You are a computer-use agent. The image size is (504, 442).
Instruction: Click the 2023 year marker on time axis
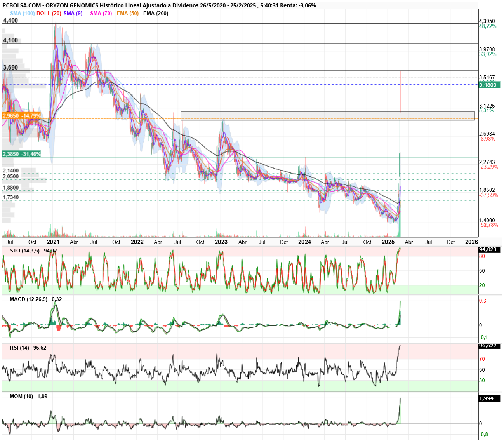[x=221, y=242]
